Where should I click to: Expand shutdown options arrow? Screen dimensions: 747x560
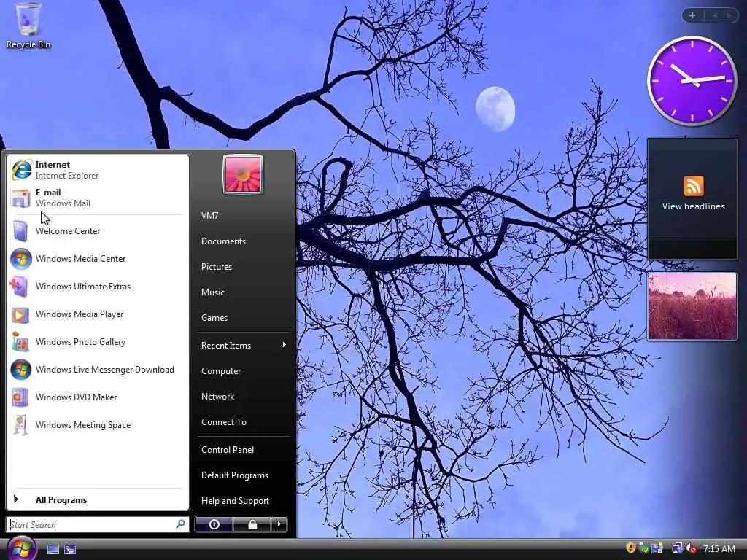(279, 524)
